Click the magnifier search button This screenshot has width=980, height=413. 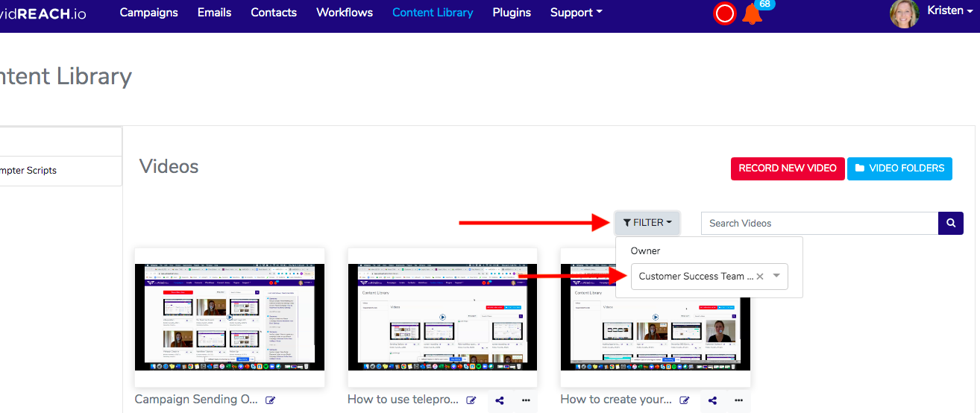950,223
